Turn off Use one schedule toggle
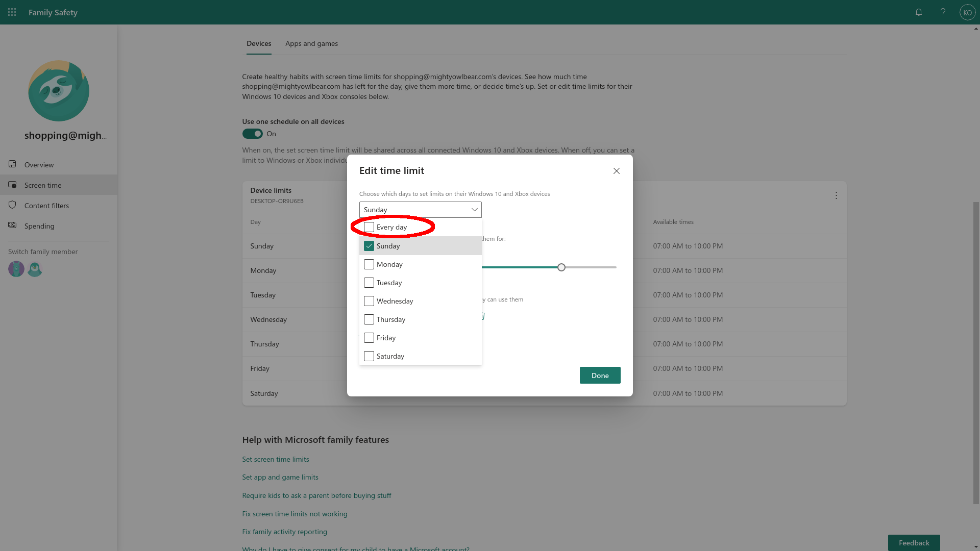 [x=252, y=134]
